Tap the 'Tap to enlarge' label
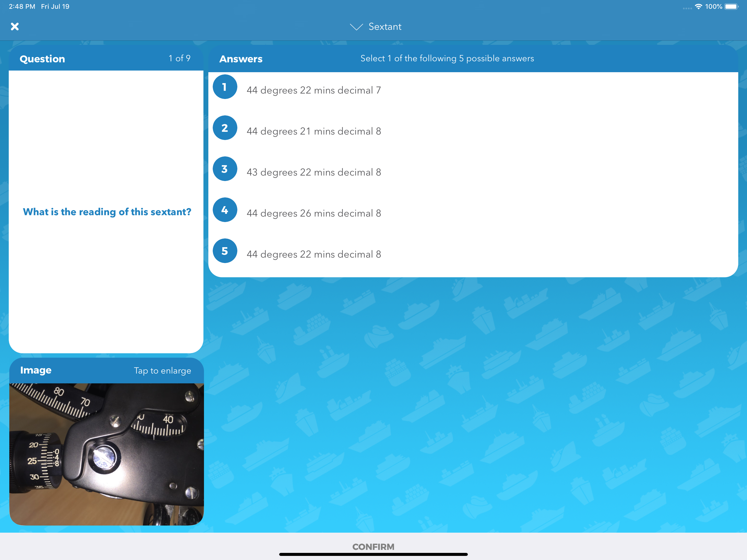Viewport: 747px width, 560px height. 162,371
